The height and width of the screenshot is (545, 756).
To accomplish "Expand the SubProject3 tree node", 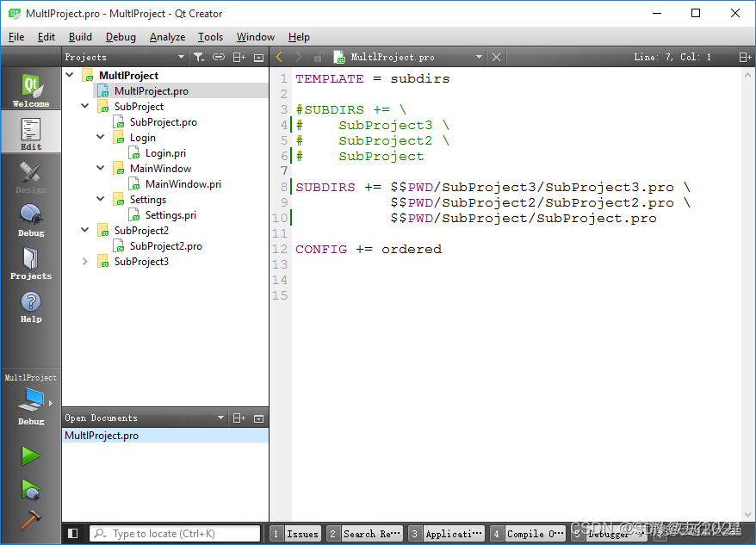I will click(85, 262).
